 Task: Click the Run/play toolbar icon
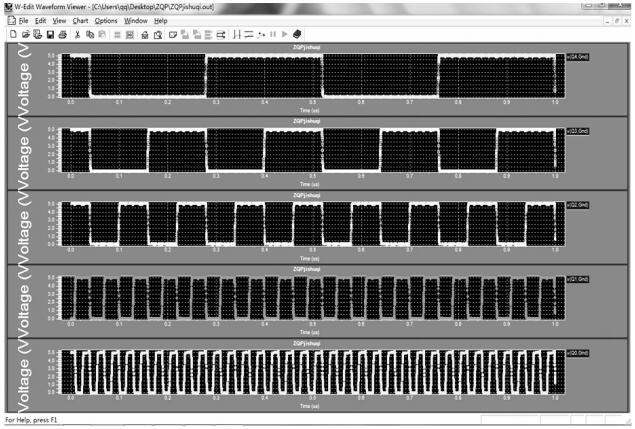284,34
